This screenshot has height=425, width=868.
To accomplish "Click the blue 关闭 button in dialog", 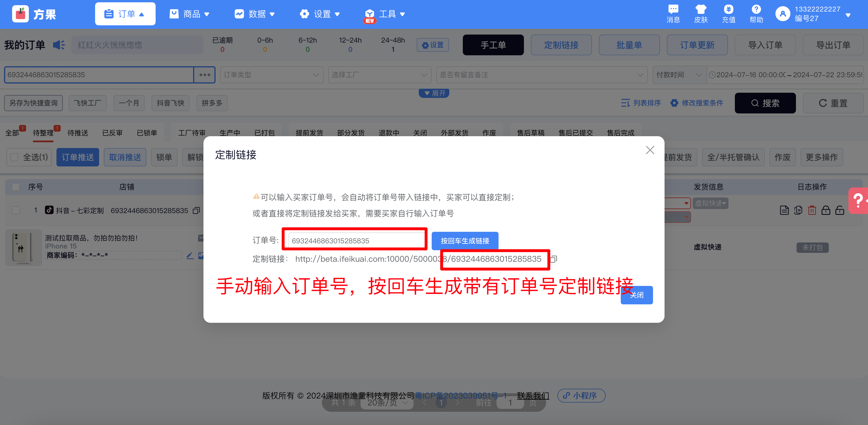I will tap(637, 295).
